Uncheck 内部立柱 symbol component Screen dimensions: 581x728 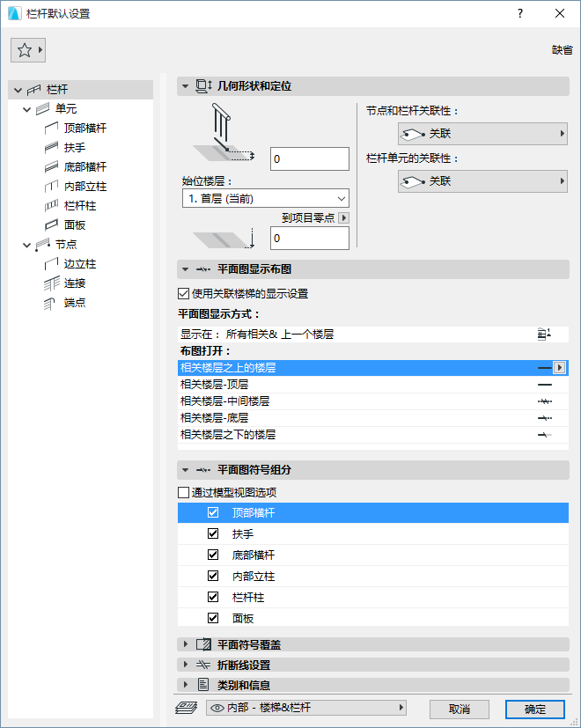click(213, 576)
